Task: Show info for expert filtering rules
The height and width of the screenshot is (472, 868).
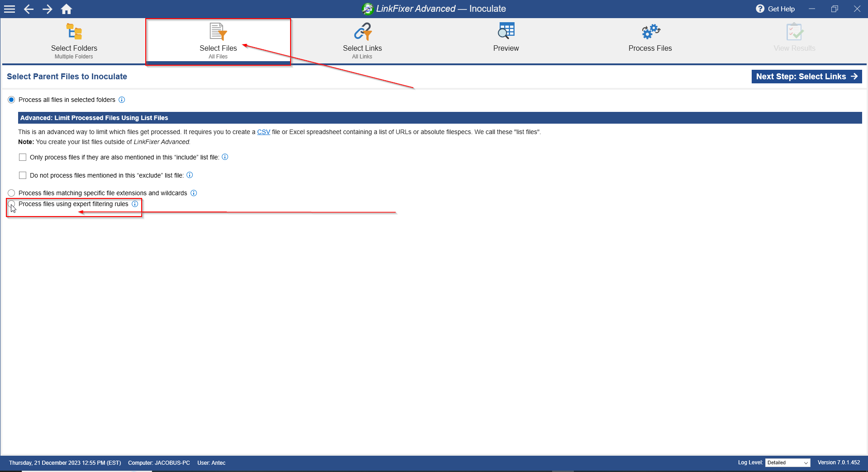Action: [x=135, y=204]
